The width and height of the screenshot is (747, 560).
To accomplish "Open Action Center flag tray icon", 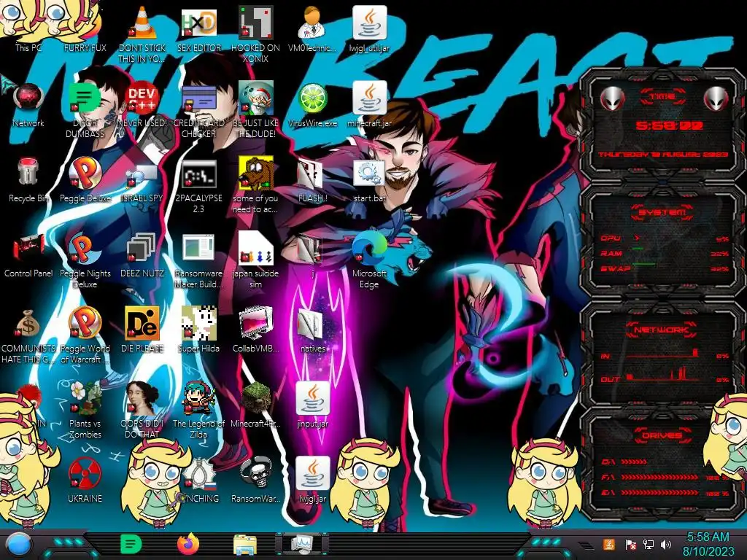I will (x=630, y=544).
